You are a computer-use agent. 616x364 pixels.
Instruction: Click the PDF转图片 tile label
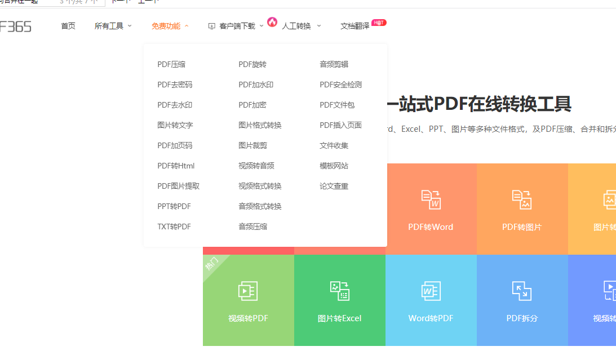pyautogui.click(x=522, y=227)
